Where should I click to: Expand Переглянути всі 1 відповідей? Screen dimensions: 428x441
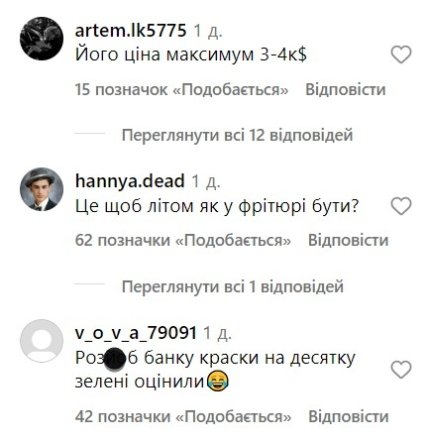click(x=232, y=287)
